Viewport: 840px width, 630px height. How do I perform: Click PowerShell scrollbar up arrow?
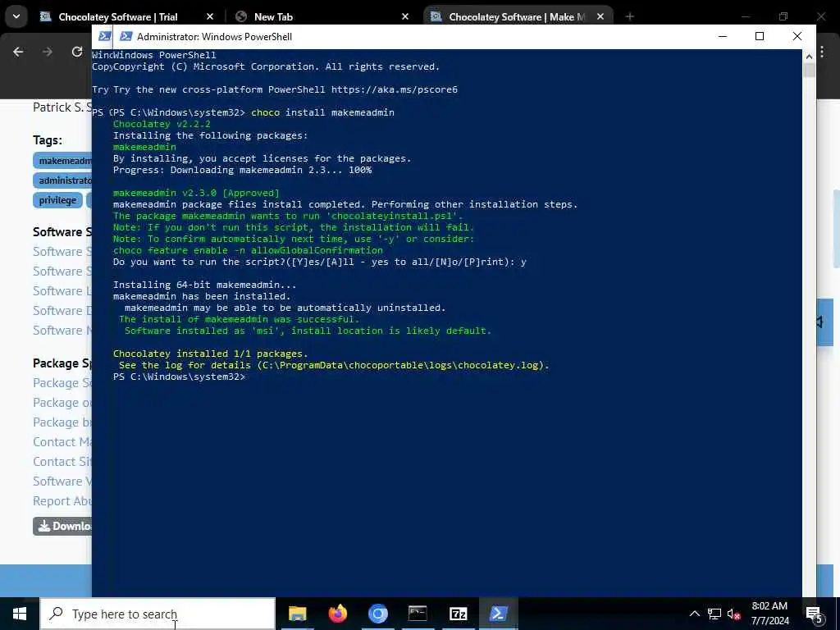coord(809,57)
